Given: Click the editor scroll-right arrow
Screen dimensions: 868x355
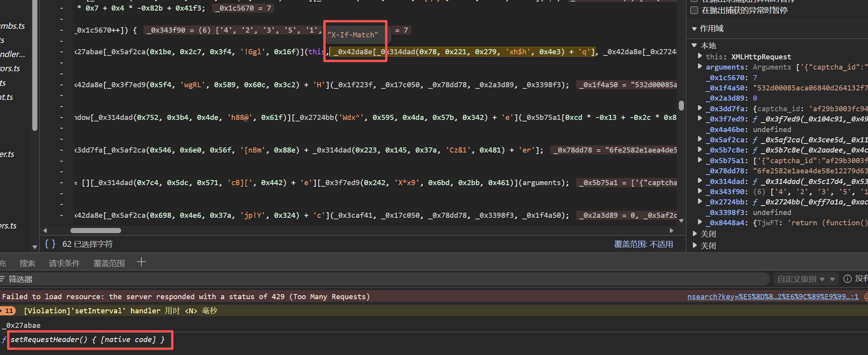Looking at the screenshot, I should pyautogui.click(x=671, y=230).
